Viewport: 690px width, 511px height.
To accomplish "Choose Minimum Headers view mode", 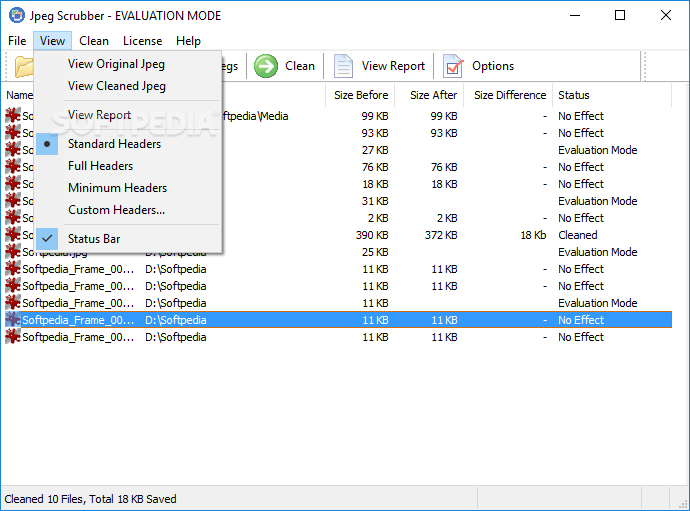I will click(128, 188).
